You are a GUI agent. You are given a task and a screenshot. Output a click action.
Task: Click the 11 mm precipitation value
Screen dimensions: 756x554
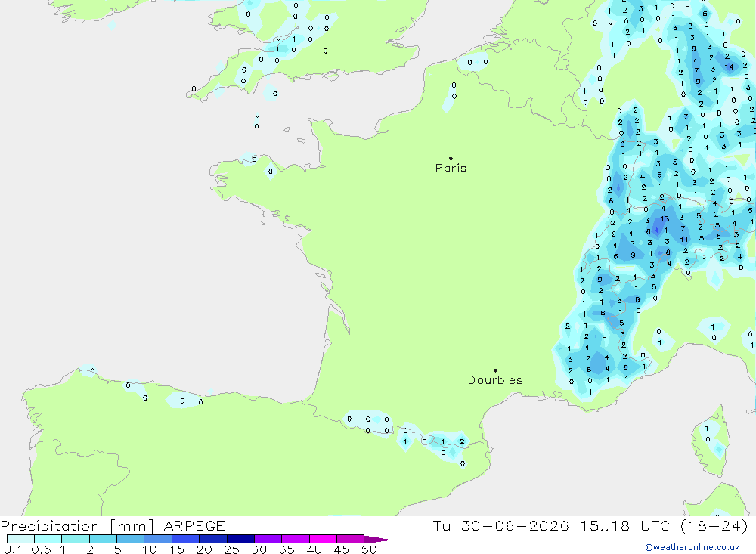(684, 240)
